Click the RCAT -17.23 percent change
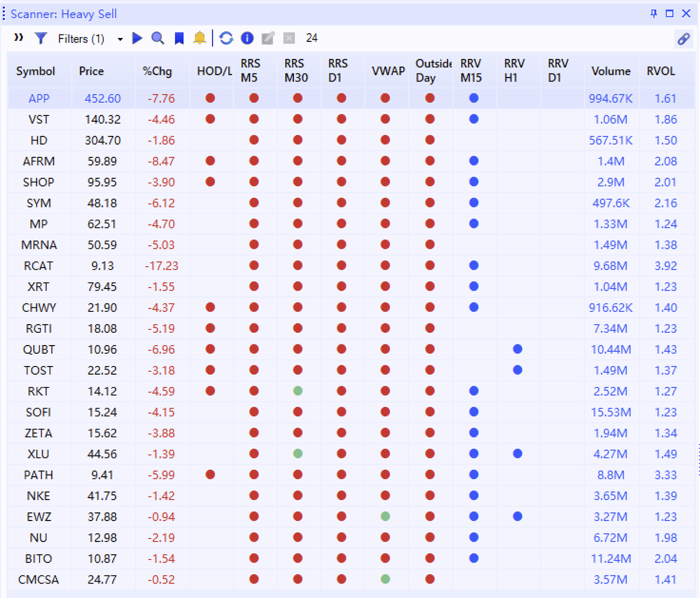The image size is (700, 598). (162, 266)
